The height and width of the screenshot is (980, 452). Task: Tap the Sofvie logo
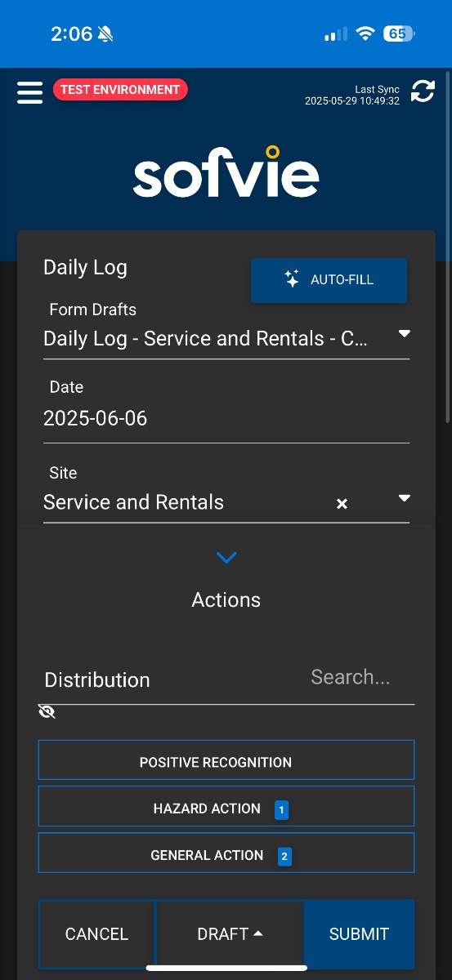(226, 171)
